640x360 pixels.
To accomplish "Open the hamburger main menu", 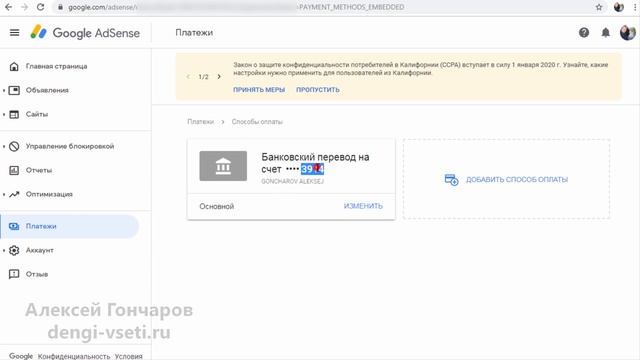I will click(x=14, y=32).
